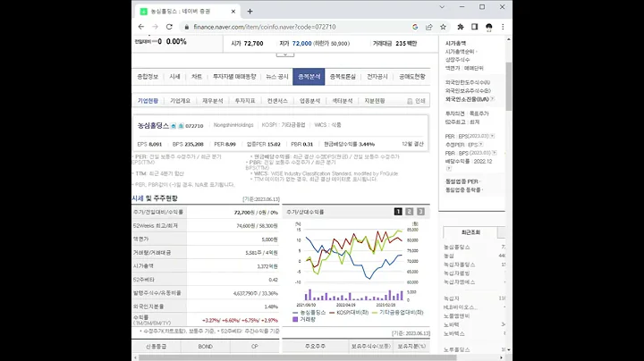Switch chart to view 1
Image resolution: width=644 pixels, height=361 pixels.
(398, 212)
